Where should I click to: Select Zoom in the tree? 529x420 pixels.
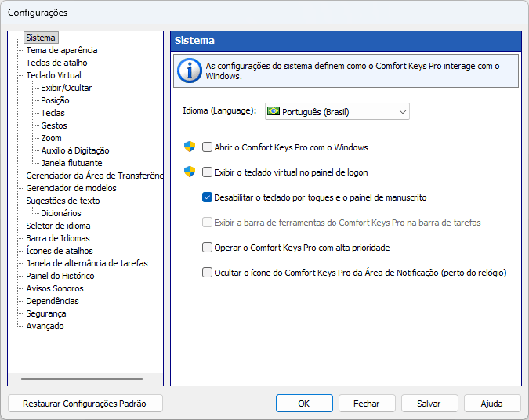click(51, 138)
